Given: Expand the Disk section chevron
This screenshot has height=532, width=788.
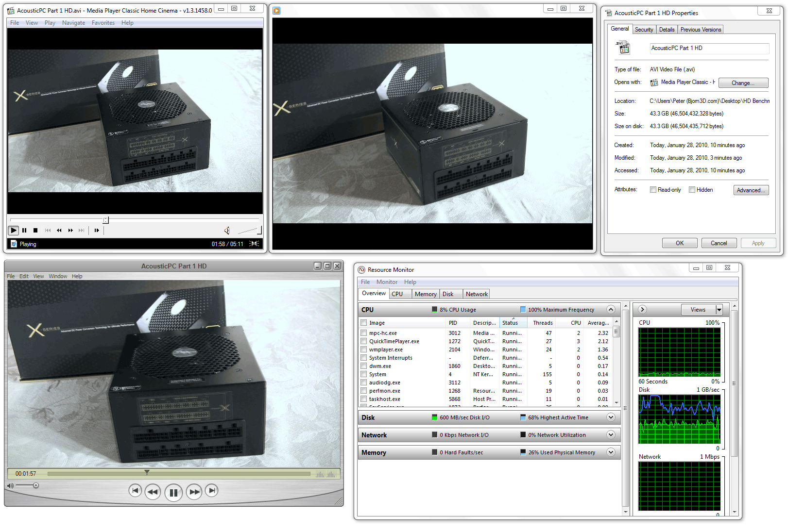Looking at the screenshot, I should tap(611, 417).
